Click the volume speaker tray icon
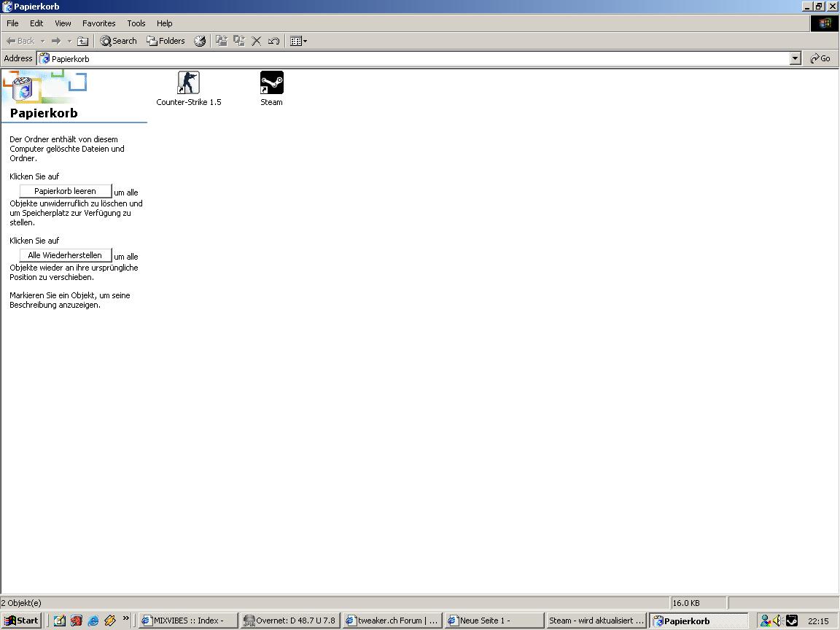The height and width of the screenshot is (630, 840). tap(777, 621)
